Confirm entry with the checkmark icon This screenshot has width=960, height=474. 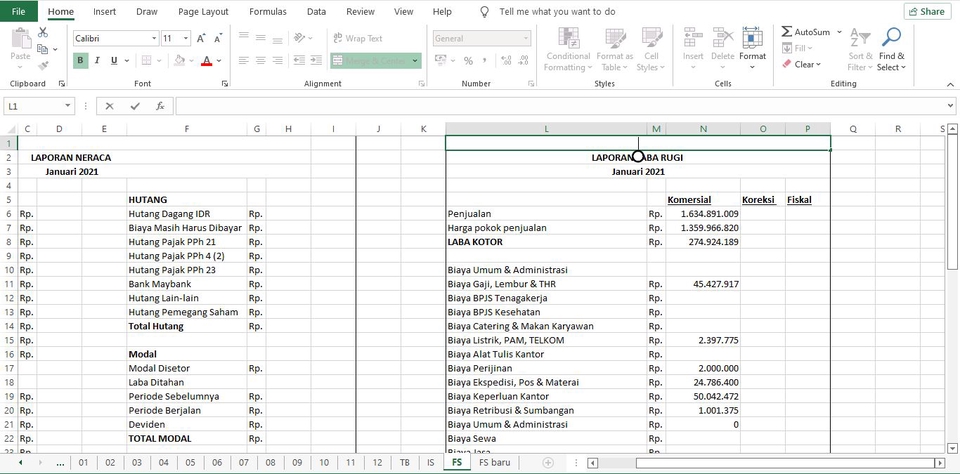tap(135, 106)
